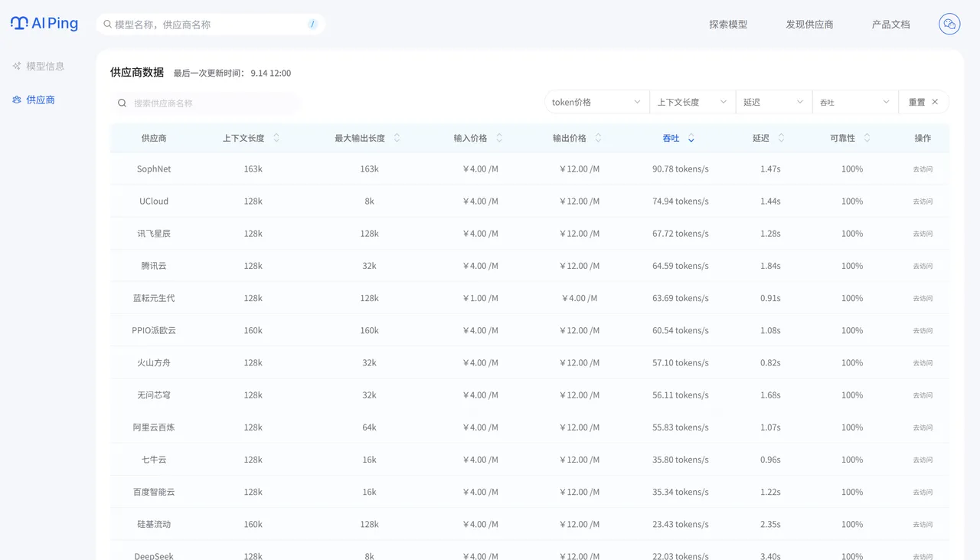Click 去访问 for 蓝耘元生代
Image resolution: width=980 pixels, height=560 pixels.
pyautogui.click(x=923, y=298)
